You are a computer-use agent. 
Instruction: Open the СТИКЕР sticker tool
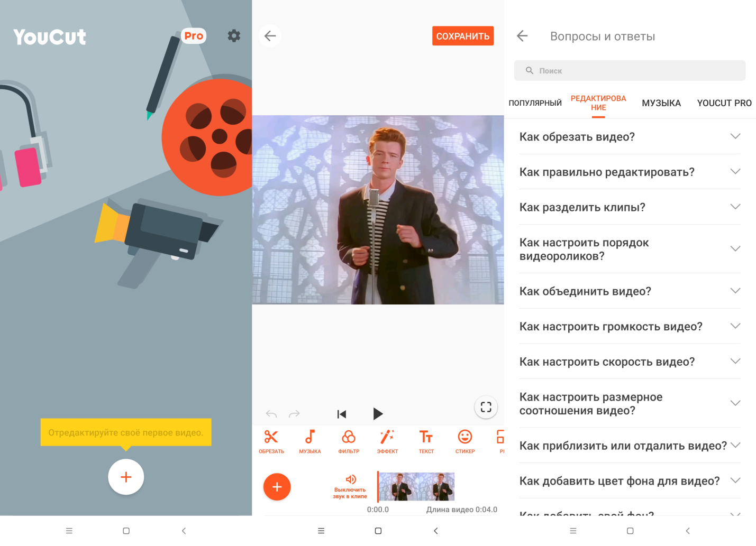465,442
